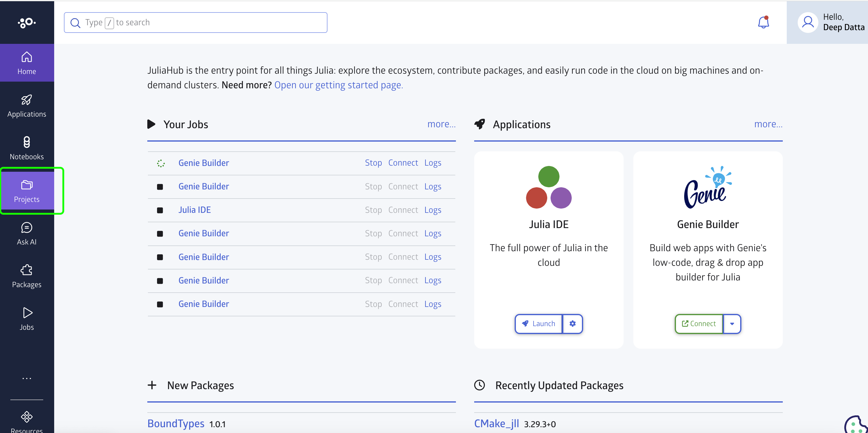
Task: Open the running Genie Builder job
Action: tap(204, 163)
